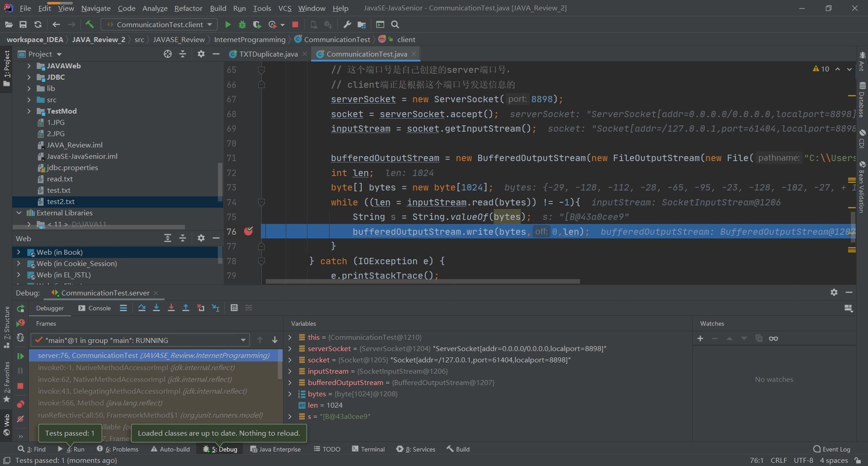Screen dimensions: 868x466
Task: Stop the running process via the toolbar red square
Action: tap(295, 24)
